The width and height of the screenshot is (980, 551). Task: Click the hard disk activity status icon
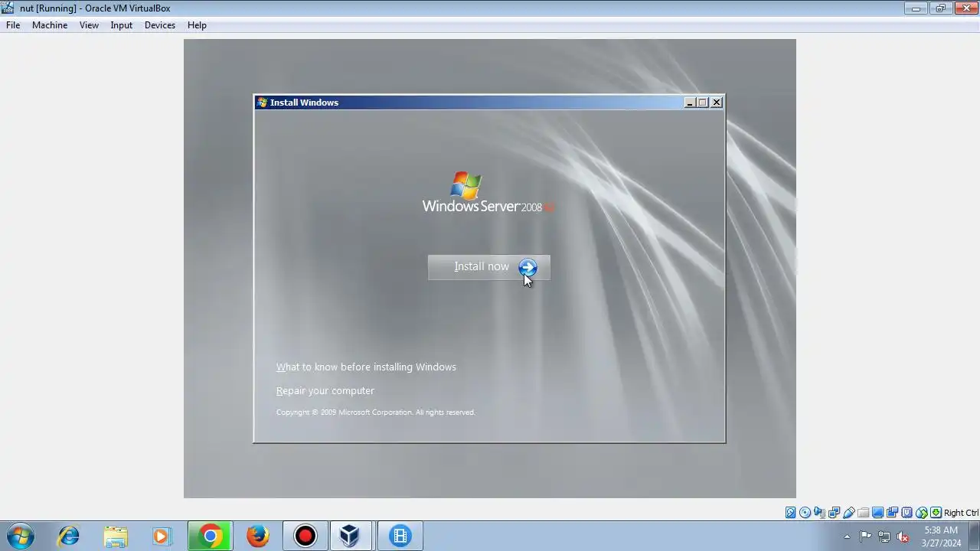coord(791,513)
